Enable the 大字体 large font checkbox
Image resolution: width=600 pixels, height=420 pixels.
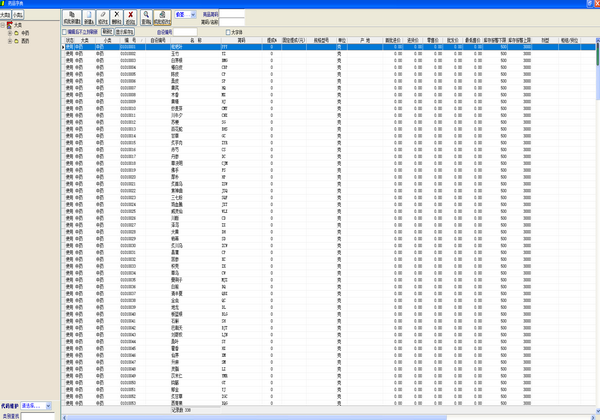click(227, 32)
